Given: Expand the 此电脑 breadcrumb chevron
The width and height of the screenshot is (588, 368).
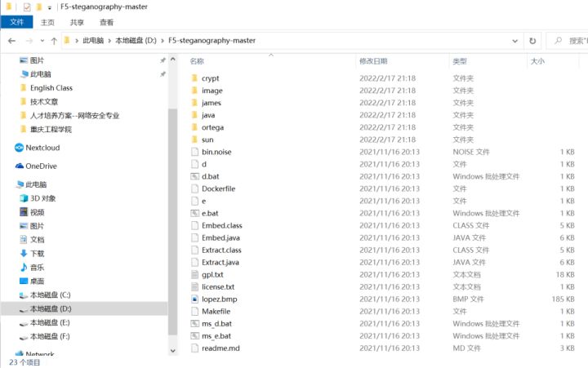Looking at the screenshot, I should (x=109, y=41).
